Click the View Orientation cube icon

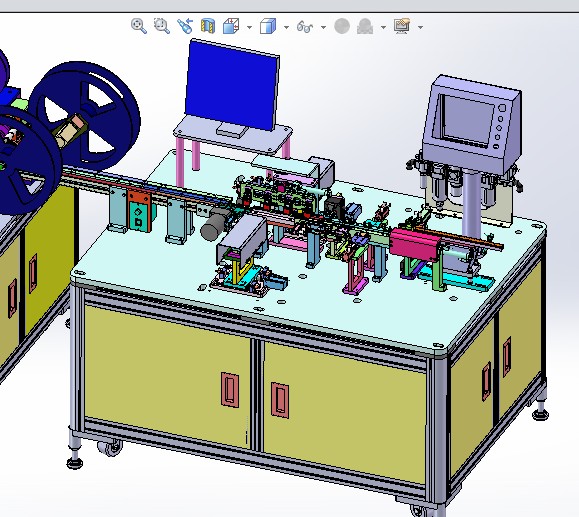click(x=231, y=26)
